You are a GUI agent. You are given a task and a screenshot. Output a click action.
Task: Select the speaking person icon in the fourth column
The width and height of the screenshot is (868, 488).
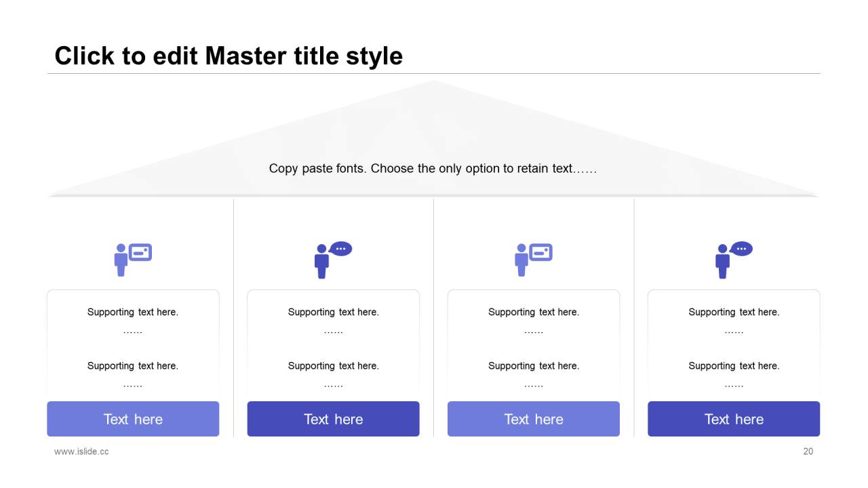point(733,260)
